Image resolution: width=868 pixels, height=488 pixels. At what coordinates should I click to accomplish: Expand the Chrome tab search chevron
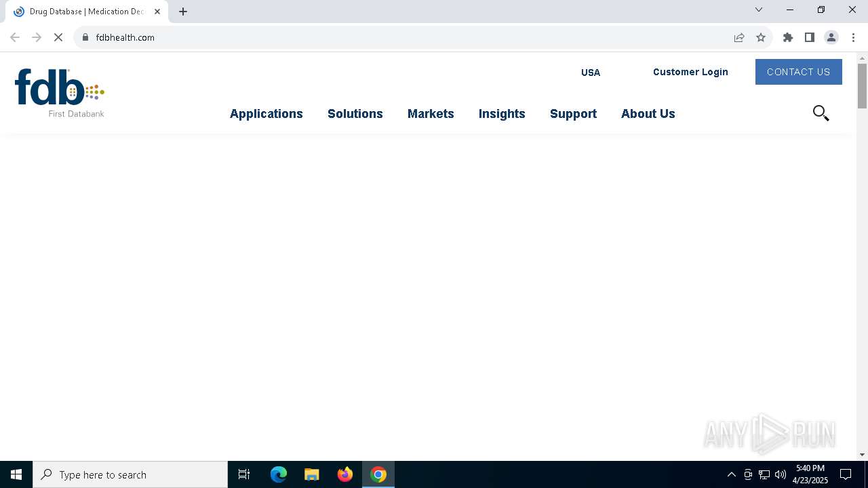click(759, 9)
